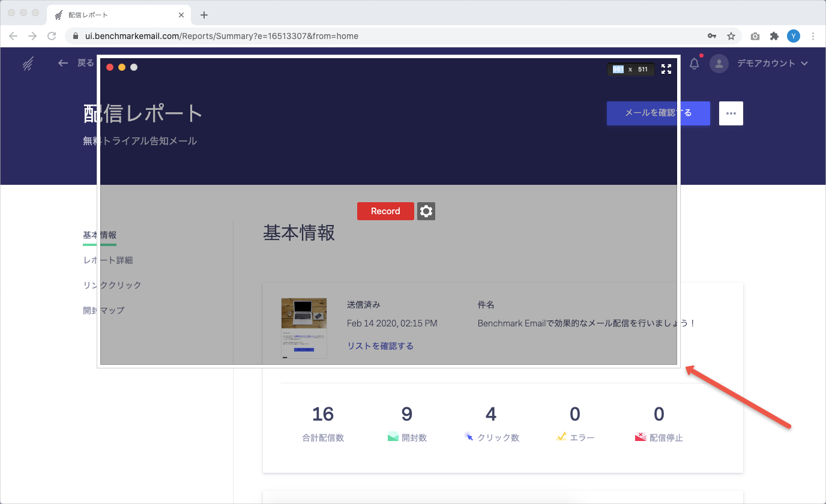The width and height of the screenshot is (826, 504).
Task: Bookmark this page with star icon
Action: (x=731, y=36)
